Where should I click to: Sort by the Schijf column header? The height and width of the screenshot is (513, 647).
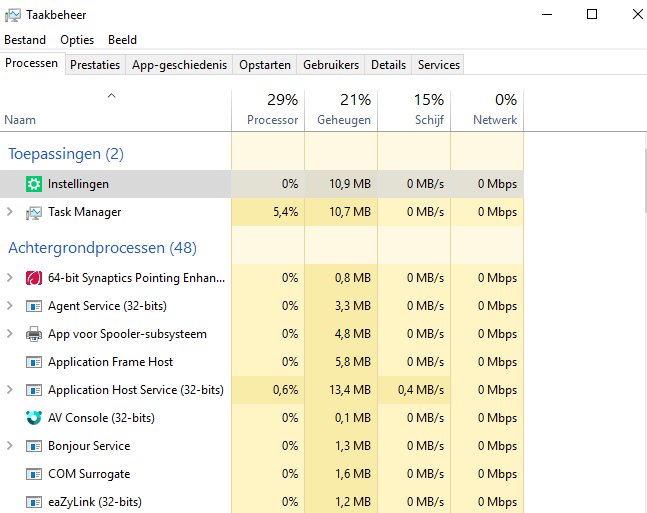(x=414, y=111)
